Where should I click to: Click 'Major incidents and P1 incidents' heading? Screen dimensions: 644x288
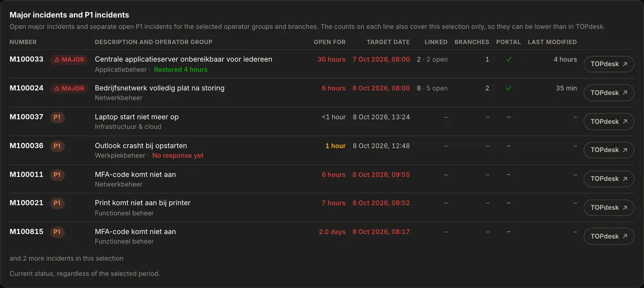pyautogui.click(x=69, y=15)
